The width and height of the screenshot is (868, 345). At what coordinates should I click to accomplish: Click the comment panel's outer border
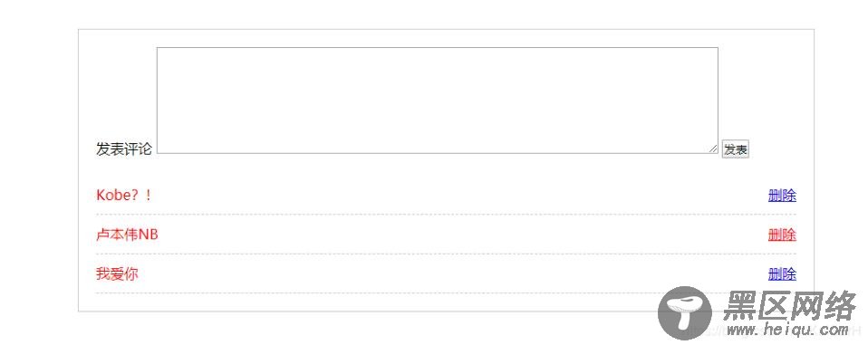[446, 29]
